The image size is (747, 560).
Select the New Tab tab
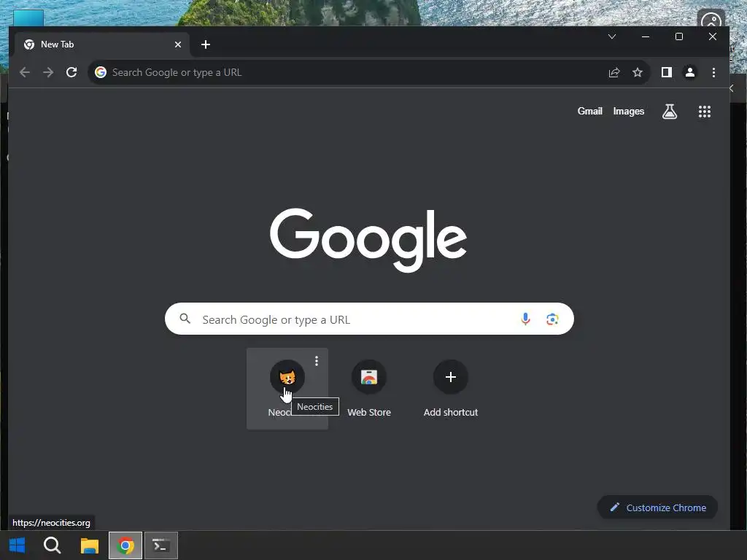click(x=102, y=44)
